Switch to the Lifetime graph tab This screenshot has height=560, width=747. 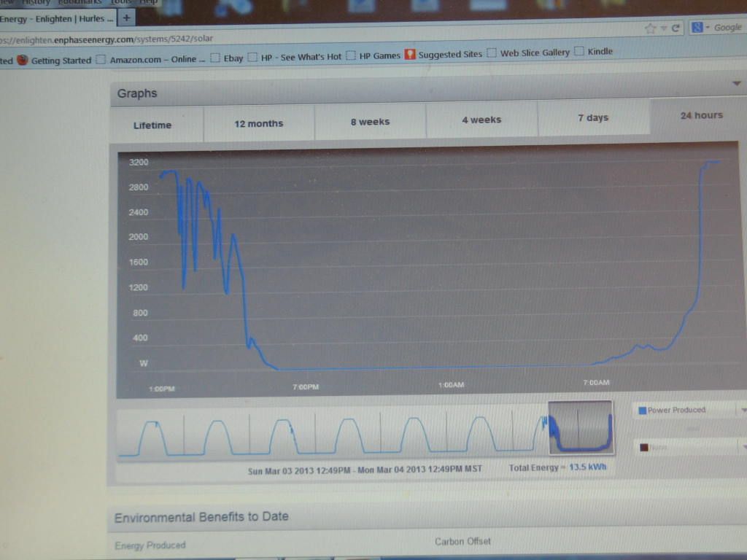point(152,125)
